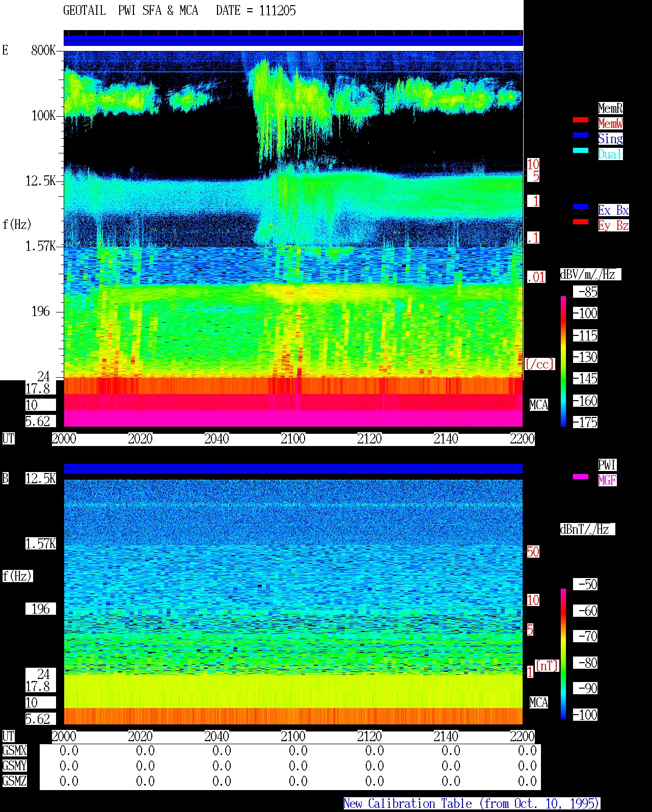Click the dBV/m/√Hz unit label
Image resolution: width=652 pixels, height=812 pixels.
pos(590,274)
